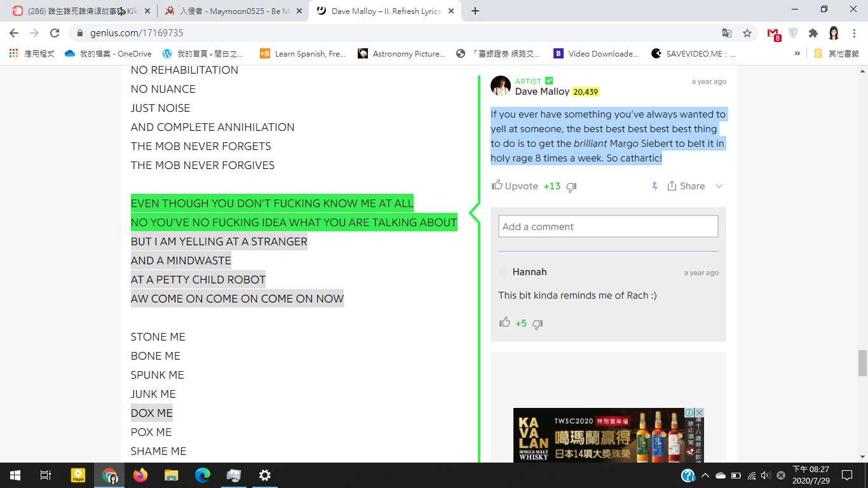Click lyric line THE MOB NEVER FORGETS
This screenshot has height=488, width=868.
point(201,146)
